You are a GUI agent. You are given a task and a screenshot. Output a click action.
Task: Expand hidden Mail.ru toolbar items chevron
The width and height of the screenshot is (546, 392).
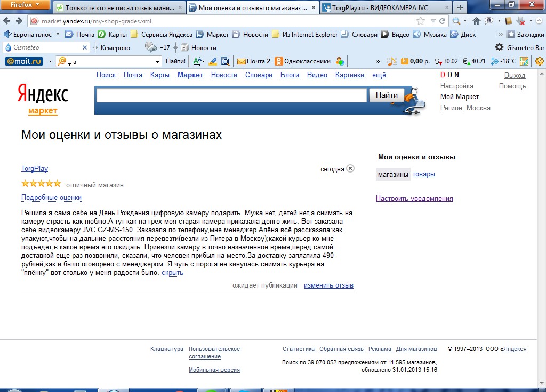point(378,62)
